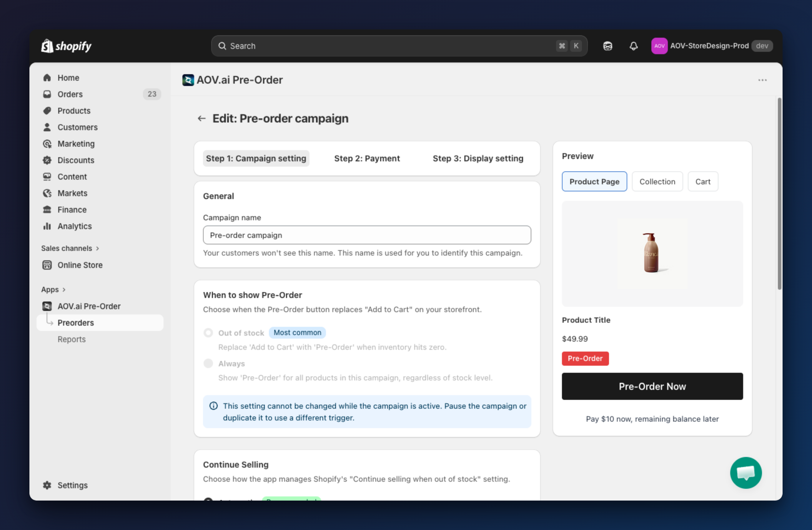Click the dev badge in header

[x=762, y=46]
